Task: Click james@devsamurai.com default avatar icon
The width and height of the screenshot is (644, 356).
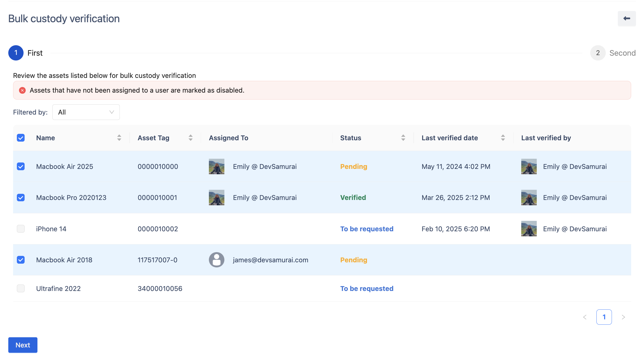Action: coord(216,260)
